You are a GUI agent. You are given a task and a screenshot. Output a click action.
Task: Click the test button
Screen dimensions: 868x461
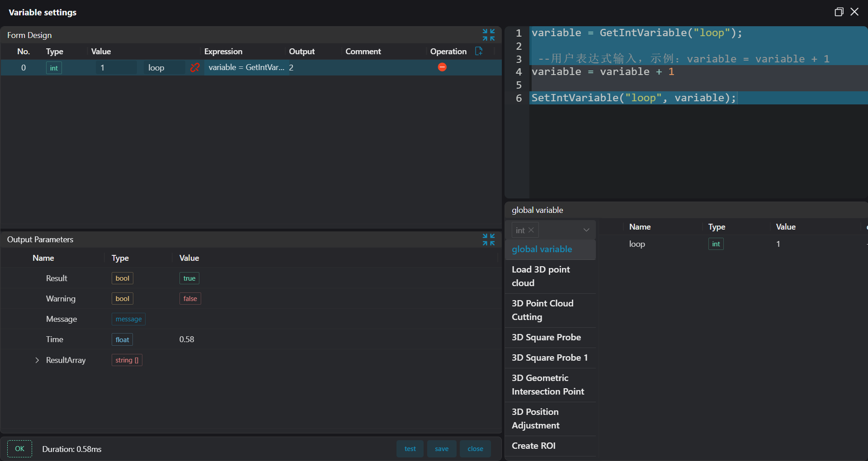point(410,449)
